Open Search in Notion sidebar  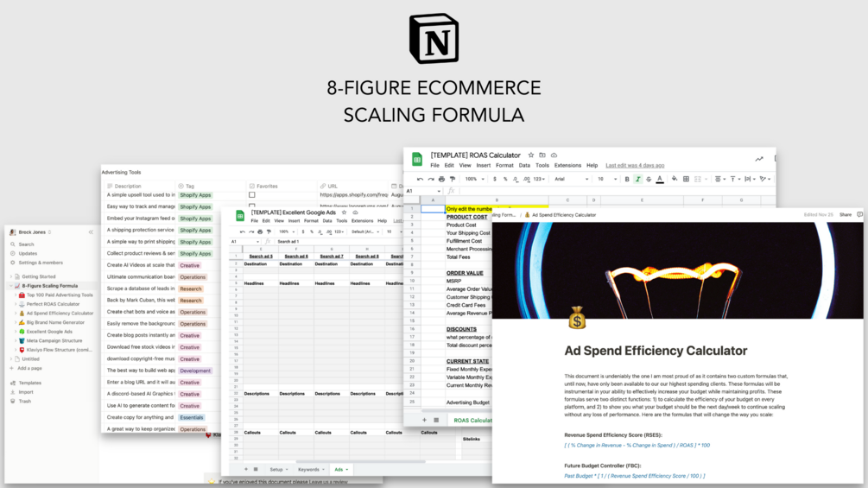[x=22, y=244]
